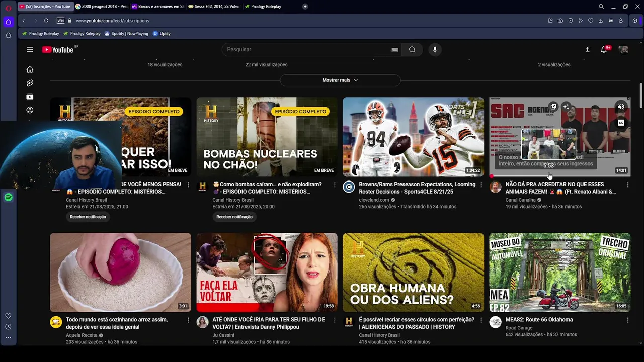Open Opera sidebar heart favorites icon
Viewport: 644px width, 362px height.
pos(8,316)
